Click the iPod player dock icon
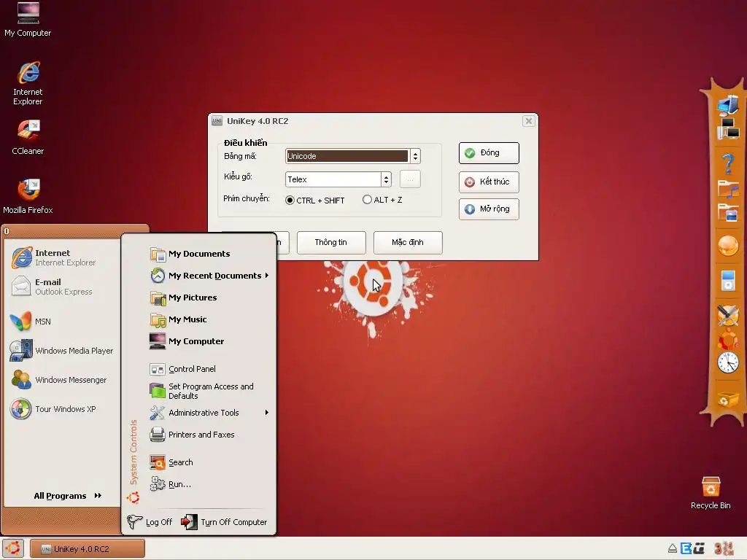 click(728, 280)
